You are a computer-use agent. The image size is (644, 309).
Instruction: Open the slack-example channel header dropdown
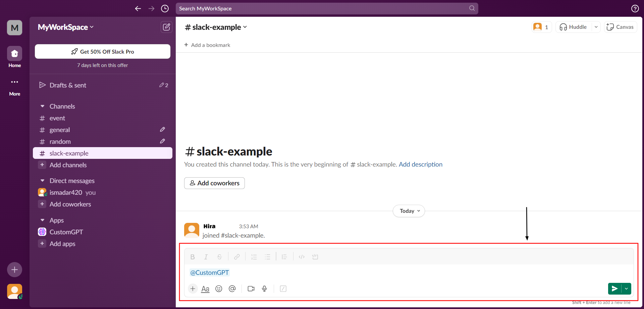[x=216, y=27]
